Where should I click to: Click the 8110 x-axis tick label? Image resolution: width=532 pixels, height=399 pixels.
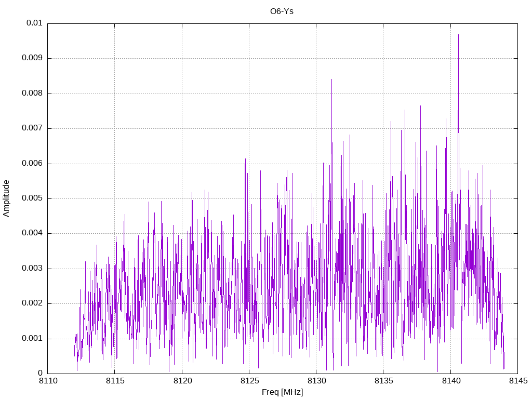click(48, 381)
